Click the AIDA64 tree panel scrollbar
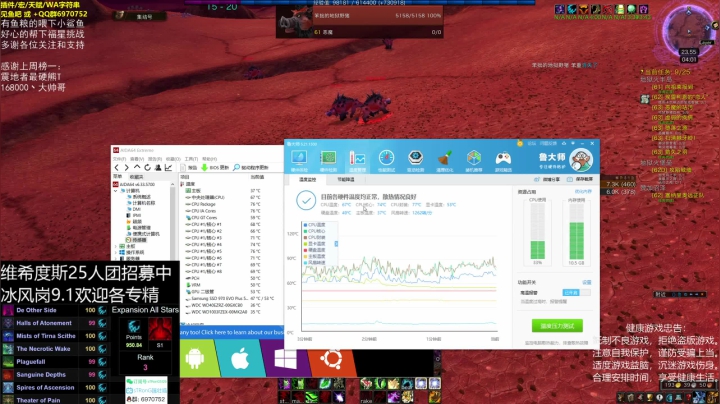Image resolution: width=720 pixels, height=404 pixels. coord(173,220)
